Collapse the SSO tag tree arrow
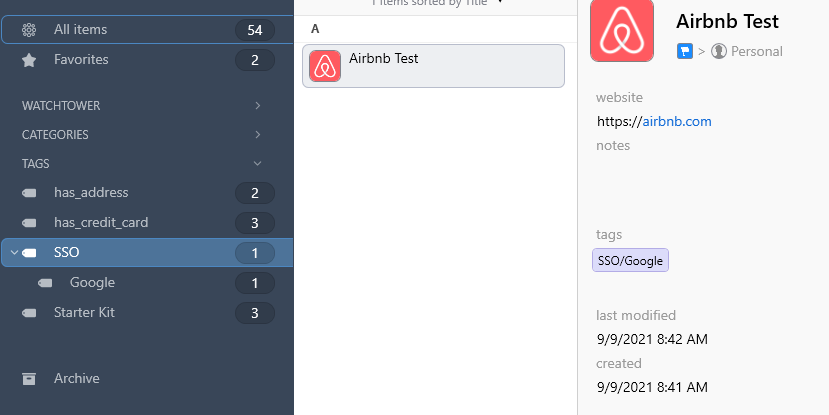 (14, 253)
